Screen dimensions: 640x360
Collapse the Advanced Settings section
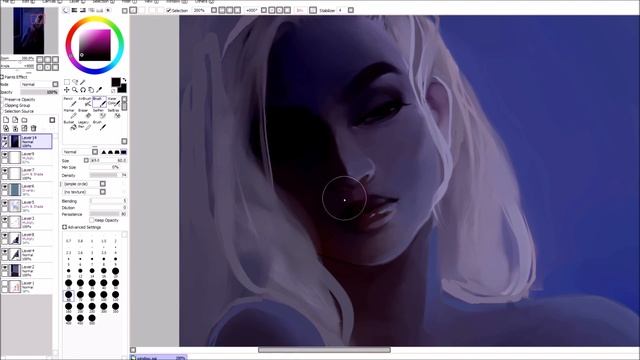coord(64,227)
